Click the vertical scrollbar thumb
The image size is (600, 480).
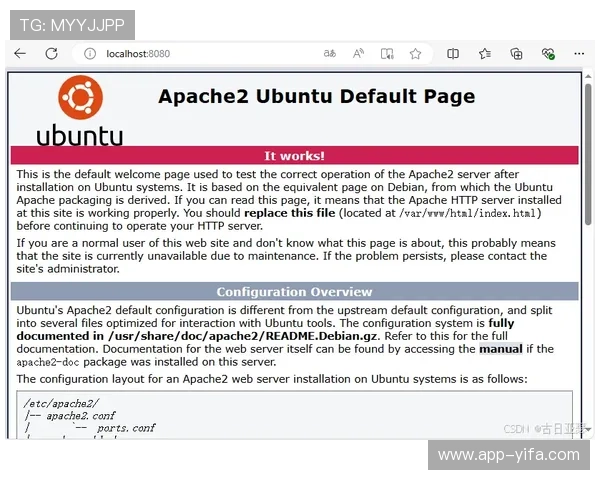point(588,130)
